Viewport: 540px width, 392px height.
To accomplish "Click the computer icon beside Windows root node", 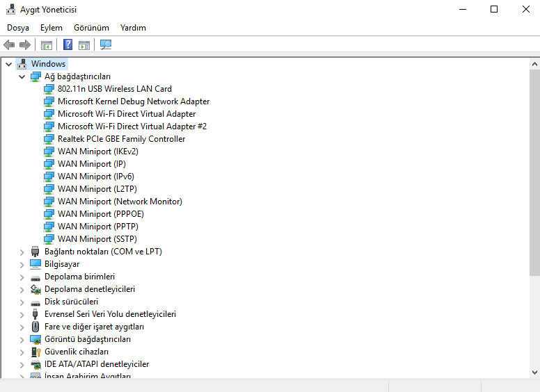I will 22,64.
